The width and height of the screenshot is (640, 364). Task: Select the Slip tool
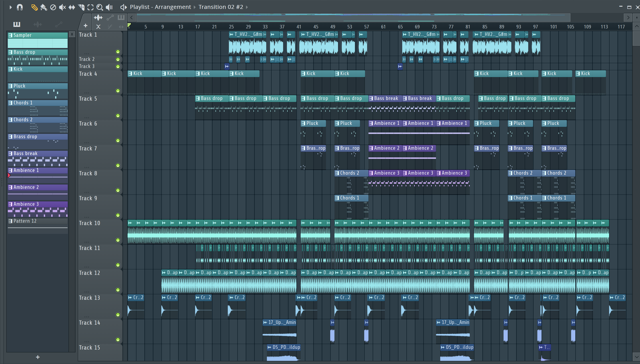coord(72,7)
